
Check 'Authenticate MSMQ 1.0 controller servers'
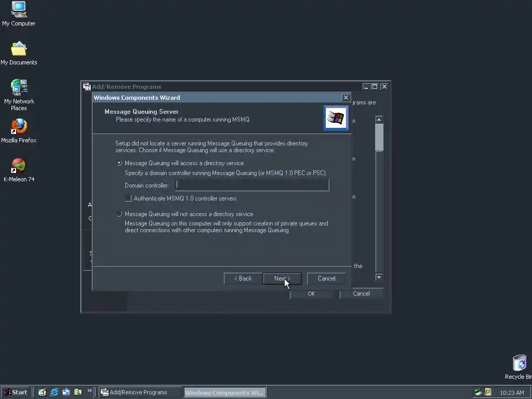(x=128, y=198)
